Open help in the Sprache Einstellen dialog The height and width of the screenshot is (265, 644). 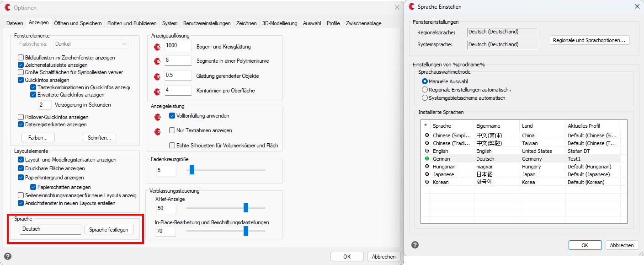pyautogui.click(x=415, y=245)
